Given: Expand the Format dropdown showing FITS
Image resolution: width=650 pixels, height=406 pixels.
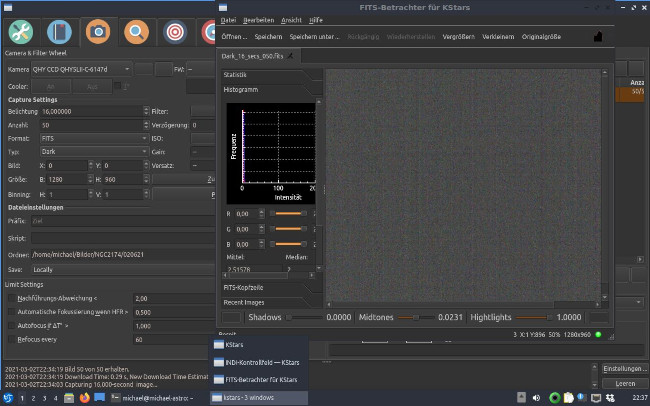Looking at the screenshot, I should [95, 138].
